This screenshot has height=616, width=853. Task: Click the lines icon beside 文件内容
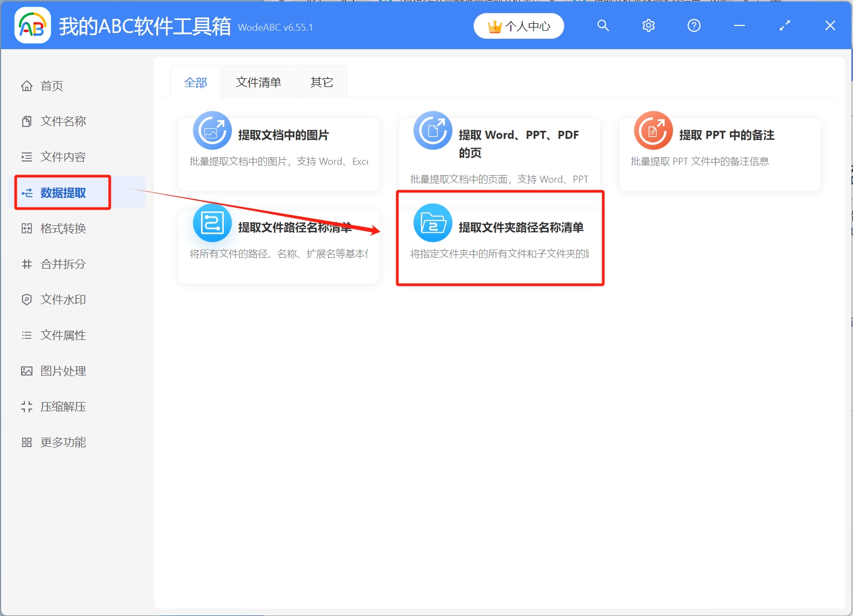26,157
